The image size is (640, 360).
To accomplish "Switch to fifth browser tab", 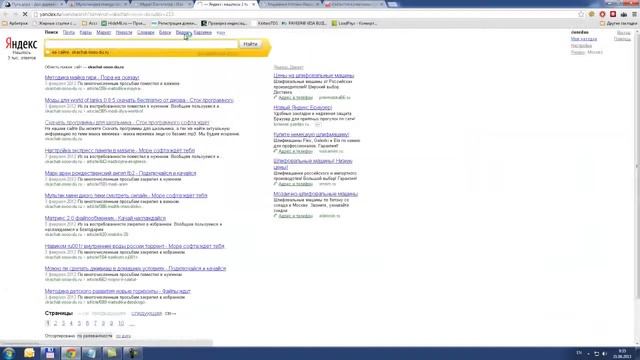I will click(291, 4).
